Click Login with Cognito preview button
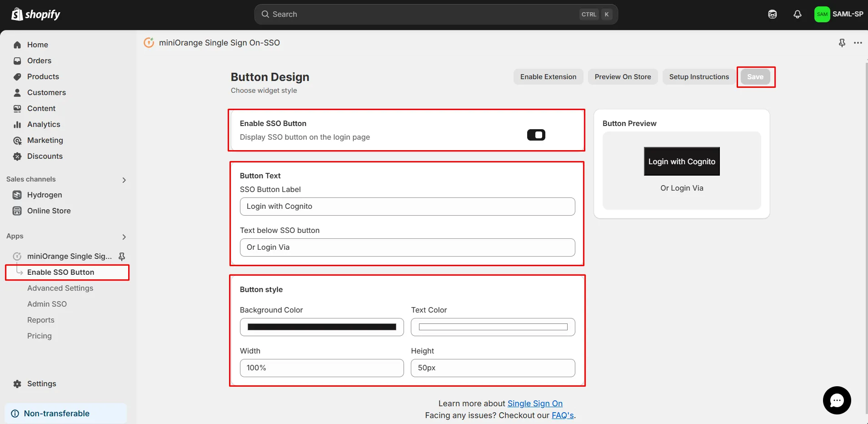Image resolution: width=868 pixels, height=424 pixels. point(682,162)
